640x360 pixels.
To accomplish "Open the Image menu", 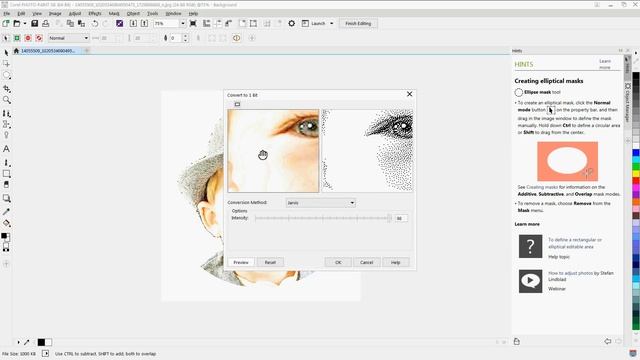I will point(55,13).
